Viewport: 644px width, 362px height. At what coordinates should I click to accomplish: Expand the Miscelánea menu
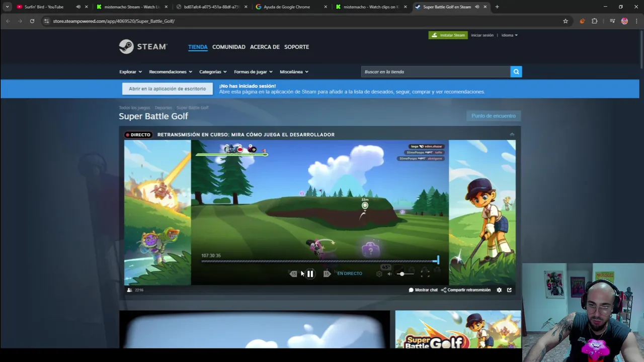pyautogui.click(x=294, y=72)
